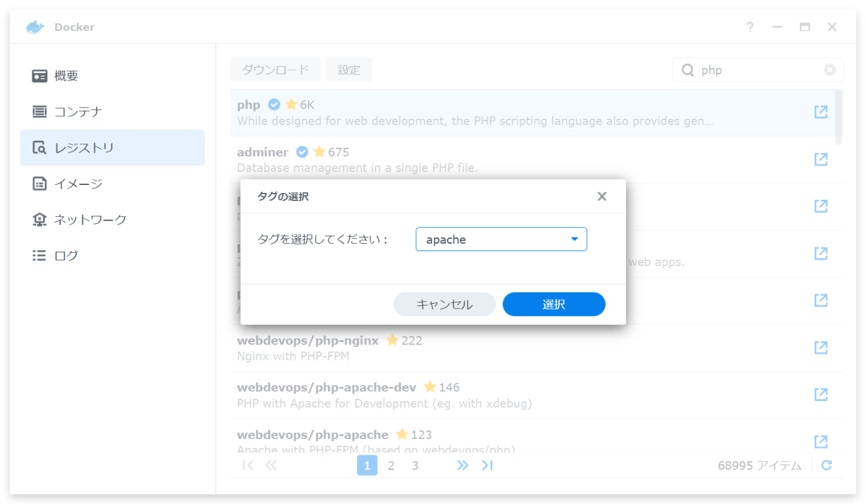Open external link for php image
This screenshot has height=504, width=866.
(x=821, y=112)
